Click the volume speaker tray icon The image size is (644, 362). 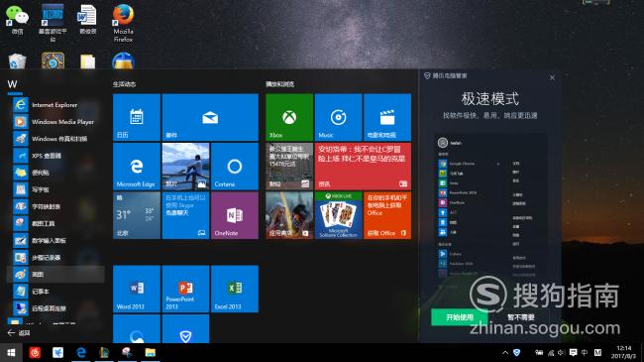[x=562, y=352]
